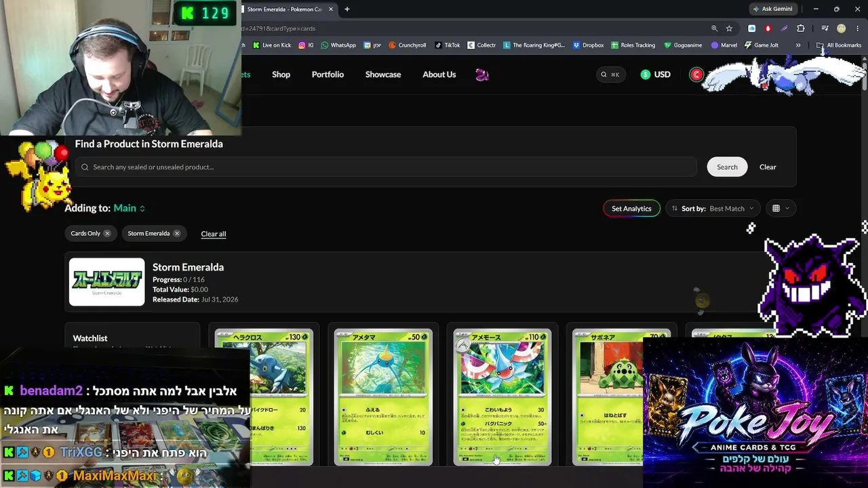Remove the Cards Only filter chip

(x=106, y=233)
